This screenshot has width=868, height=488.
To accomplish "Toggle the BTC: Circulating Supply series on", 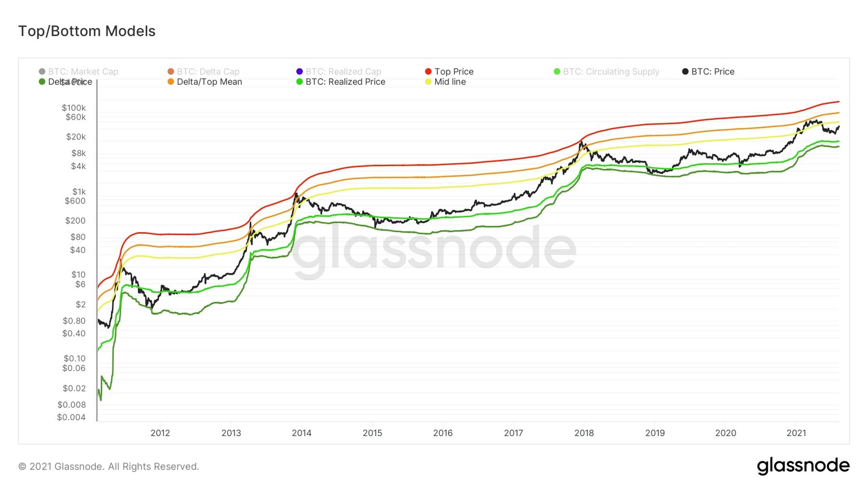I will coord(611,72).
